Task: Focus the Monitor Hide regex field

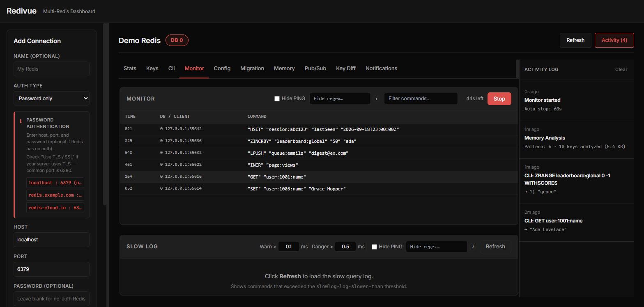Action: click(x=340, y=99)
